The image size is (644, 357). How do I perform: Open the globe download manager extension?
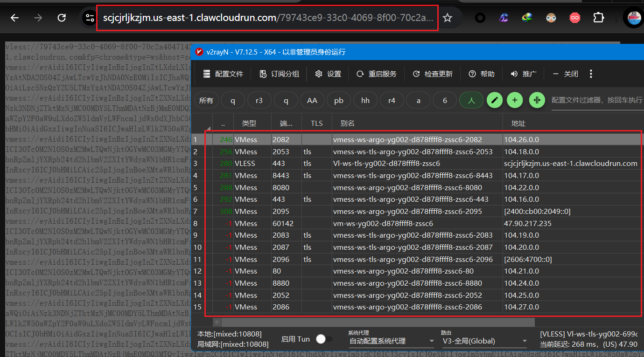point(527,18)
